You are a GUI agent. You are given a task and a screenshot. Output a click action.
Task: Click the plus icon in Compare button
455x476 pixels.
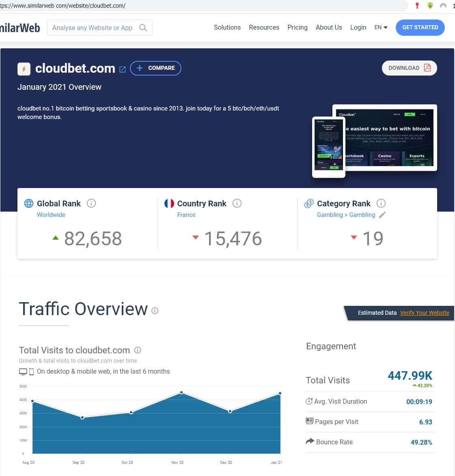(140, 68)
